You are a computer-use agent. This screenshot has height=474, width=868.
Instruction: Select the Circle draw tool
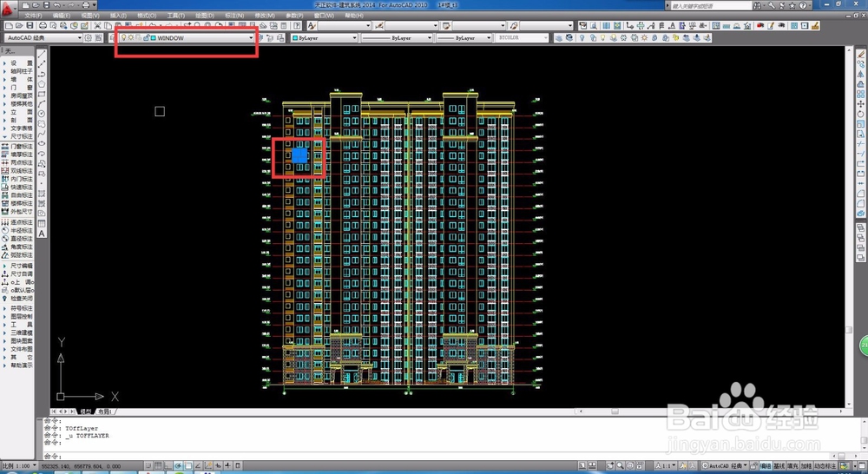(42, 114)
